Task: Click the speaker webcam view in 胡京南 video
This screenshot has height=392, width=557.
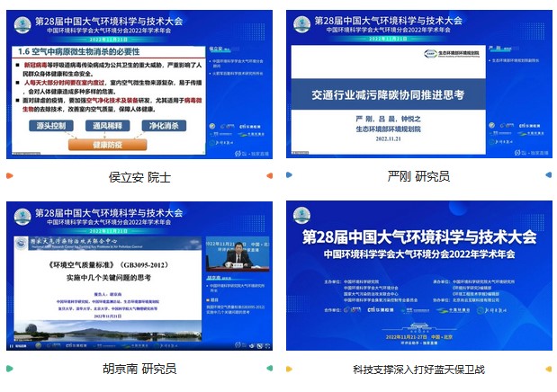Action: [x=238, y=255]
